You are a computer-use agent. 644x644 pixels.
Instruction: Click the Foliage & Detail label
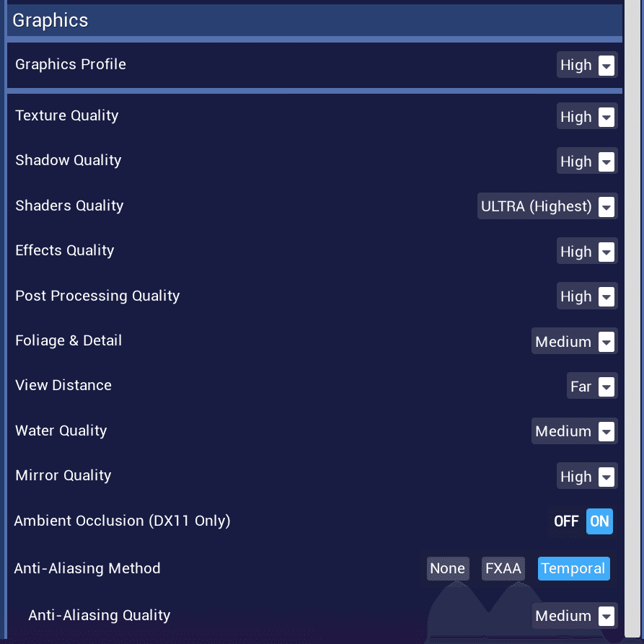click(69, 340)
